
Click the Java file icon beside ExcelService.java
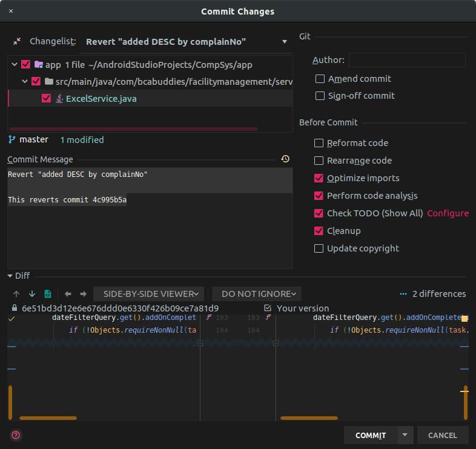(x=59, y=98)
